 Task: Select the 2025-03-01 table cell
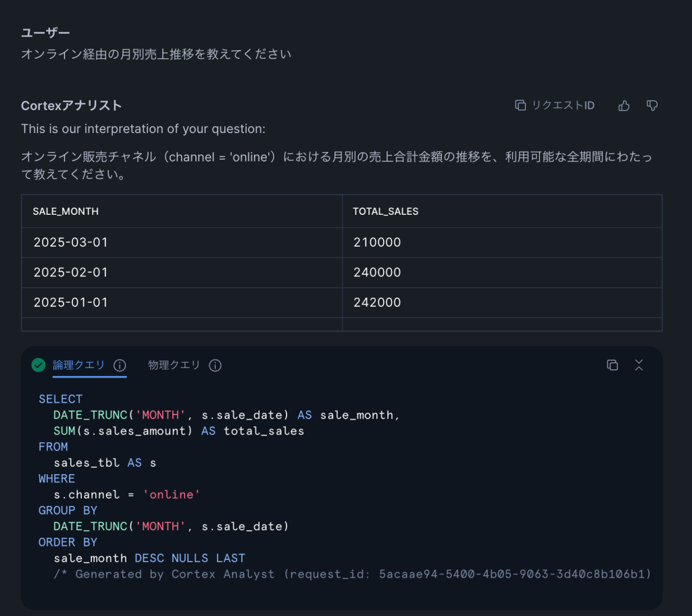coord(70,242)
